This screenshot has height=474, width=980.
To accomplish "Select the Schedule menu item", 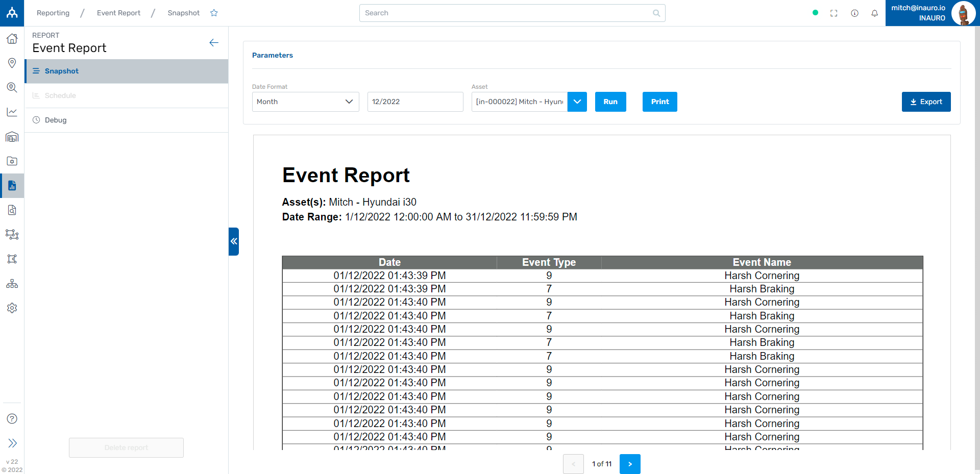I will (127, 96).
